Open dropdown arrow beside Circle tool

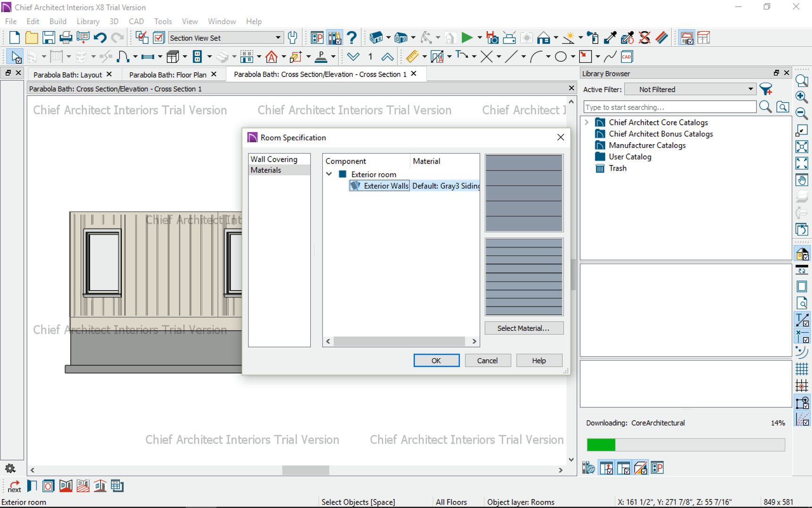(x=573, y=57)
